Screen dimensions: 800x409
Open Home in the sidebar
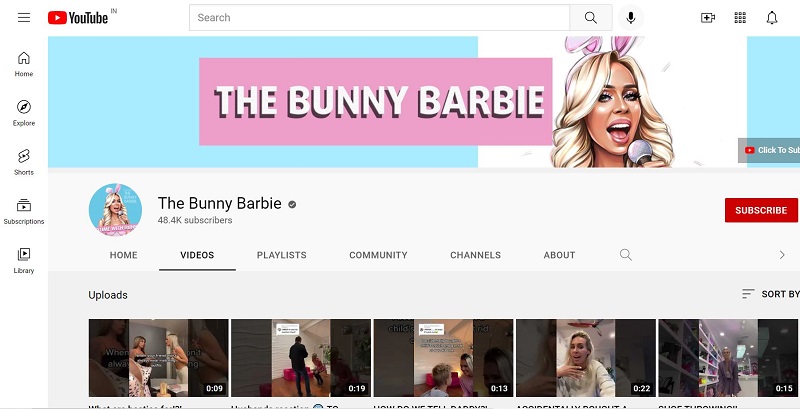[x=24, y=64]
